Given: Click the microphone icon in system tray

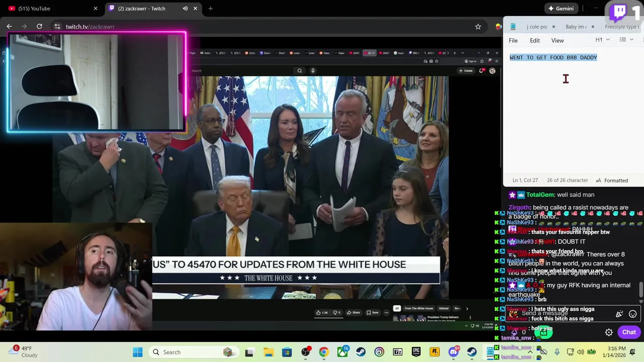Looking at the screenshot, I should click(557, 352).
